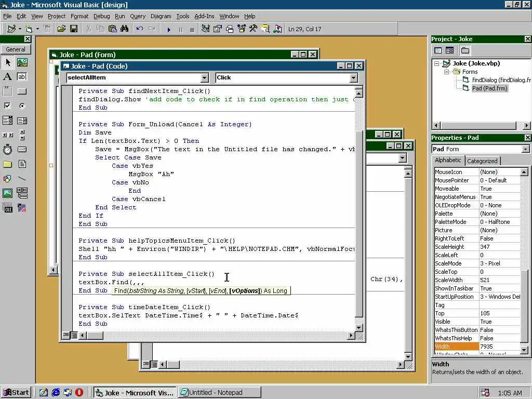Click the View Object button in the Project panel

click(449, 50)
